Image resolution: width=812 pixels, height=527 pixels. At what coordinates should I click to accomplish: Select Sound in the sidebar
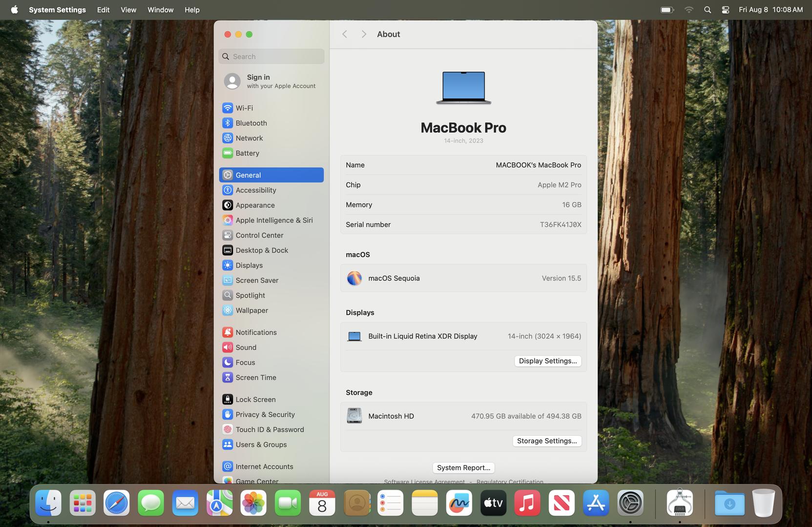point(271,347)
